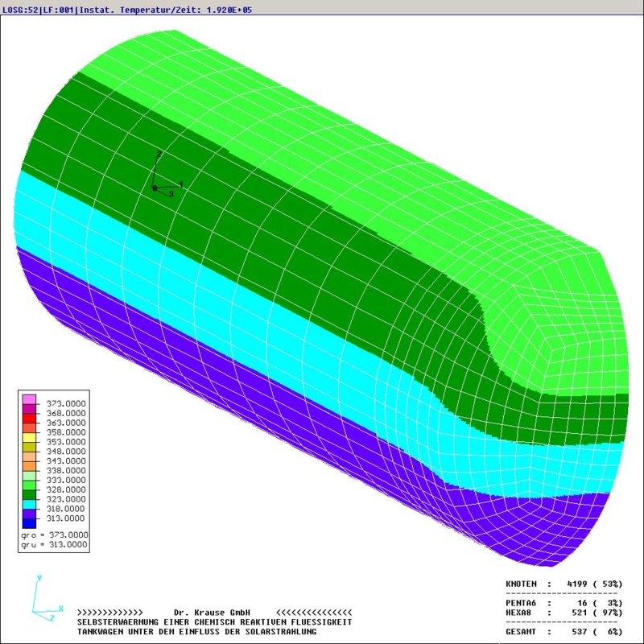Select the yellow 353.0000 legend swatch
The height and width of the screenshot is (644, 644).
29,437
